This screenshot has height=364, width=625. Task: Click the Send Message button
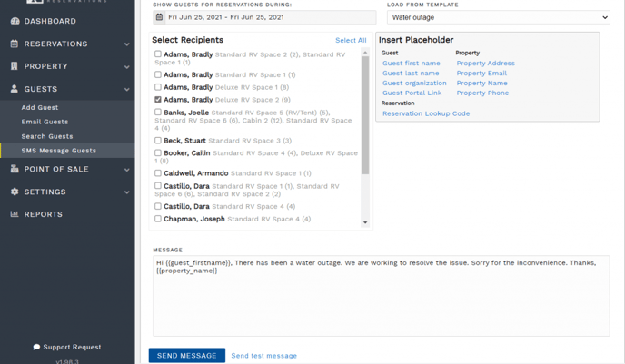186,355
